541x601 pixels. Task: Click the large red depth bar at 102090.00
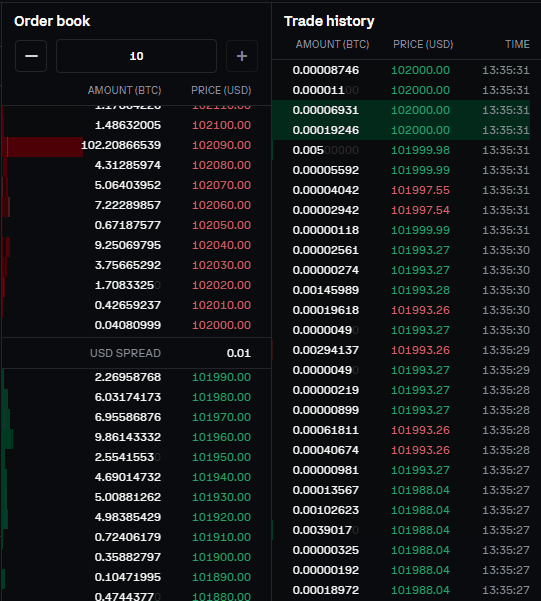tap(45, 147)
